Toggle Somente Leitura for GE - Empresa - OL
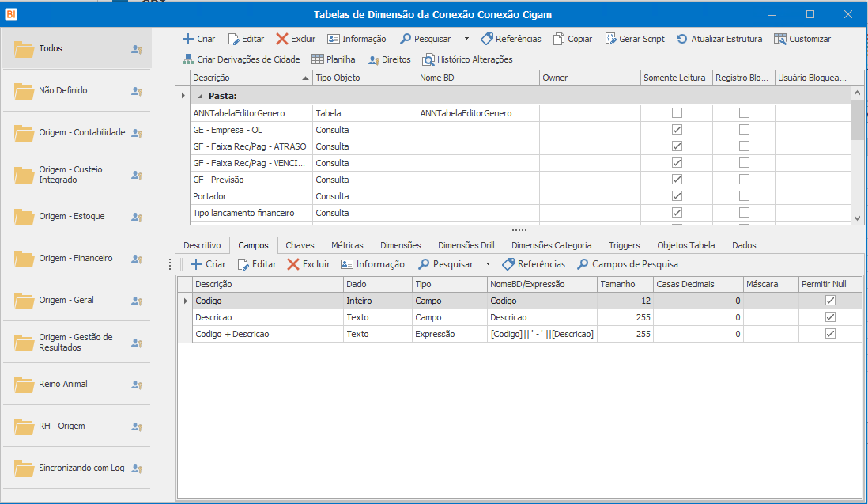 [677, 130]
